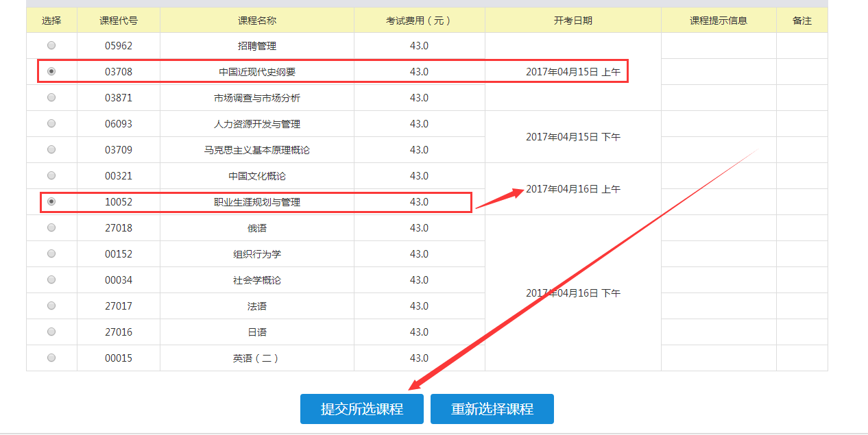
Task: Click the 考试费用（元） column header
Action: point(419,21)
